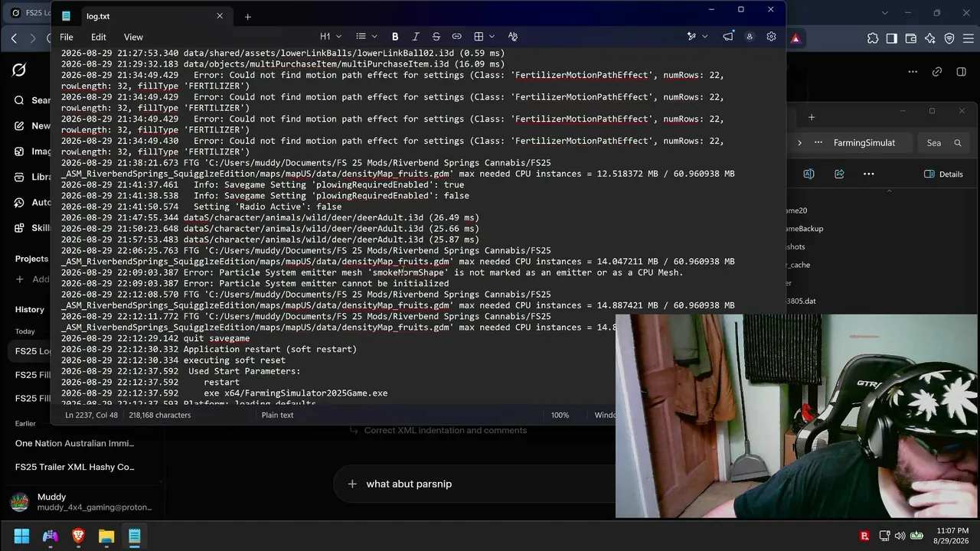Open 'One Nation Australian Immi...' chat history

[x=74, y=443]
